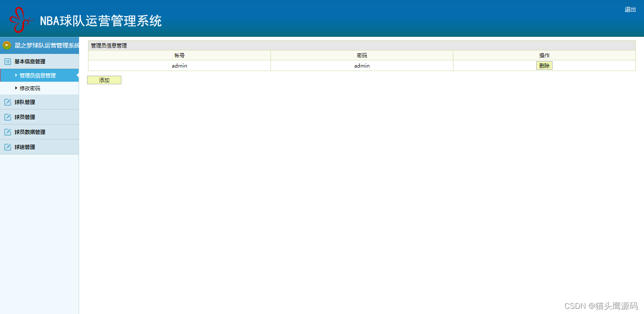Click the edit icon next to 球队管理
Viewport: 644px width, 314px height.
7,102
